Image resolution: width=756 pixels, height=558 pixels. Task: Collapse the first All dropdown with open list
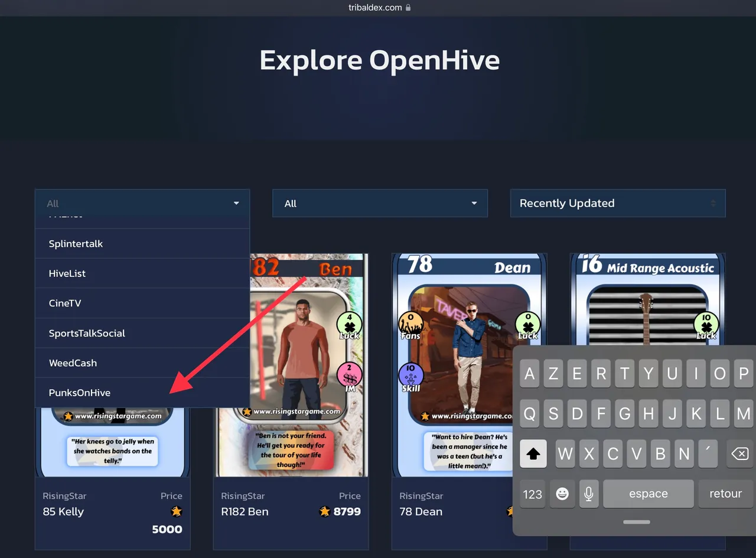pyautogui.click(x=142, y=203)
